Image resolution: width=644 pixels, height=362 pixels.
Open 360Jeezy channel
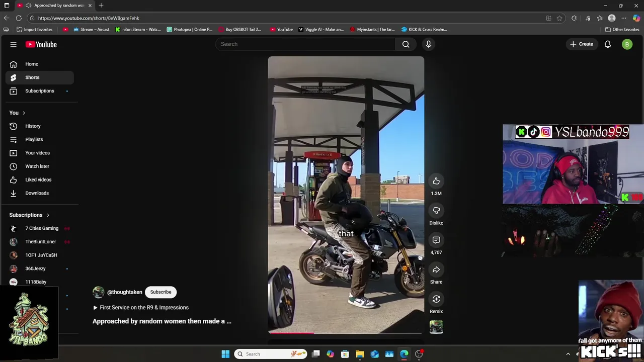point(39,268)
